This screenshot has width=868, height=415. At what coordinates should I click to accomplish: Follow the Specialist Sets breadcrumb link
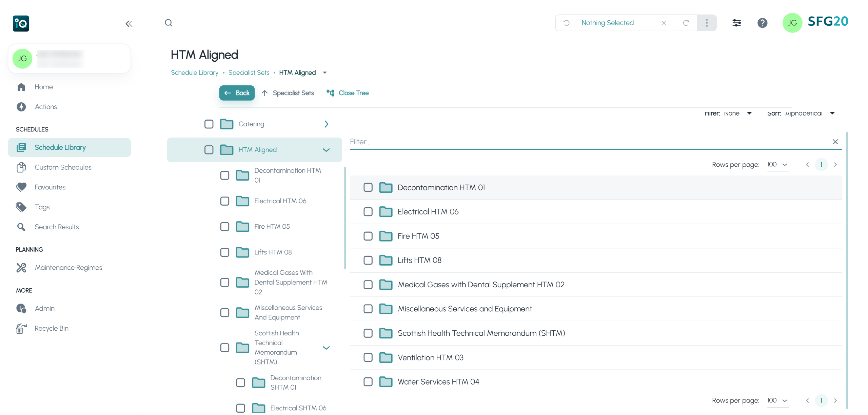click(x=249, y=72)
